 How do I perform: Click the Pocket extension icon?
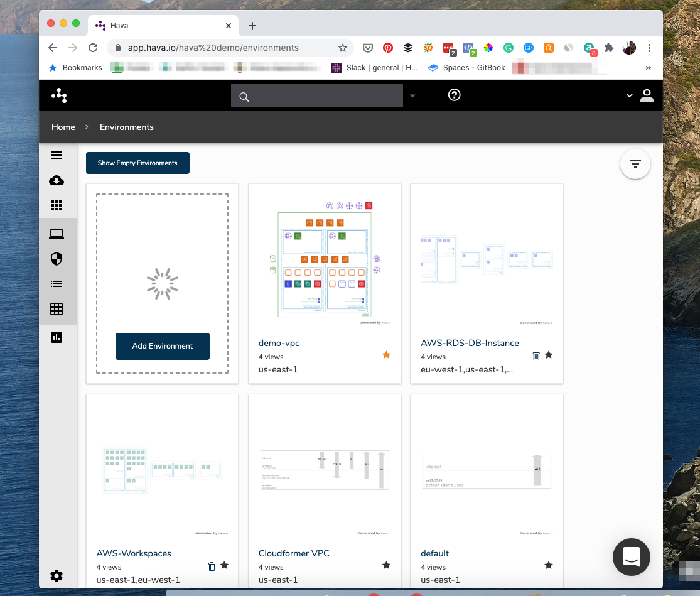point(368,48)
